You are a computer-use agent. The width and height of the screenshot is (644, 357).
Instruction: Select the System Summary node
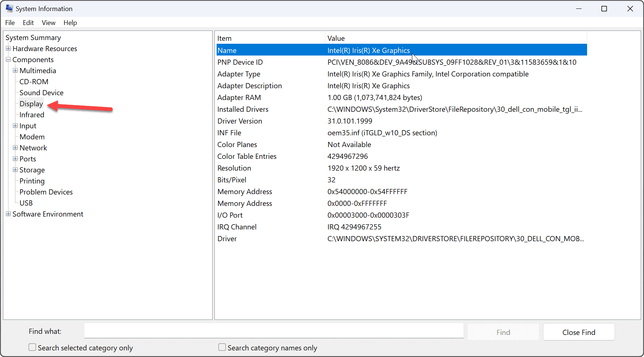pyautogui.click(x=33, y=37)
